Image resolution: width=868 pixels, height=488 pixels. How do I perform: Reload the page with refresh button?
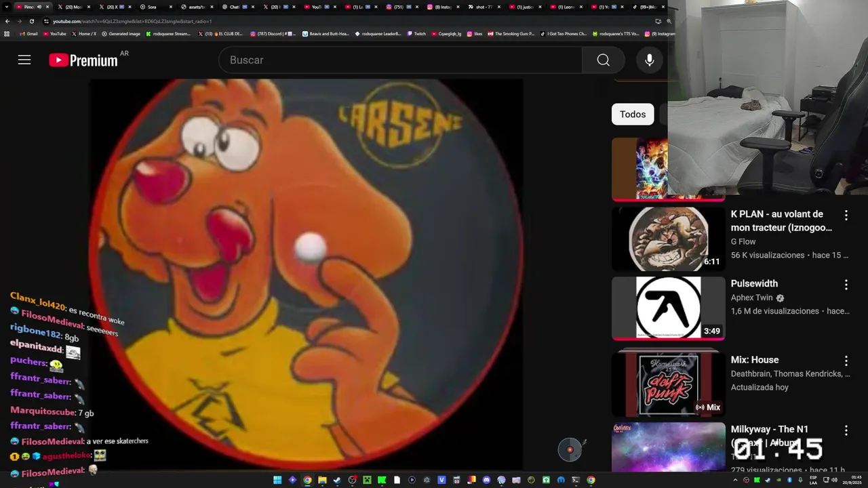[31, 21]
